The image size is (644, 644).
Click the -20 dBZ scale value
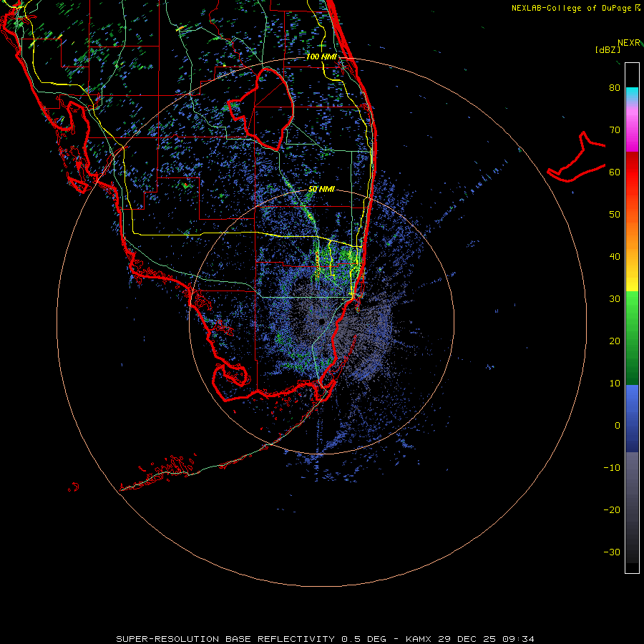pyautogui.click(x=612, y=510)
